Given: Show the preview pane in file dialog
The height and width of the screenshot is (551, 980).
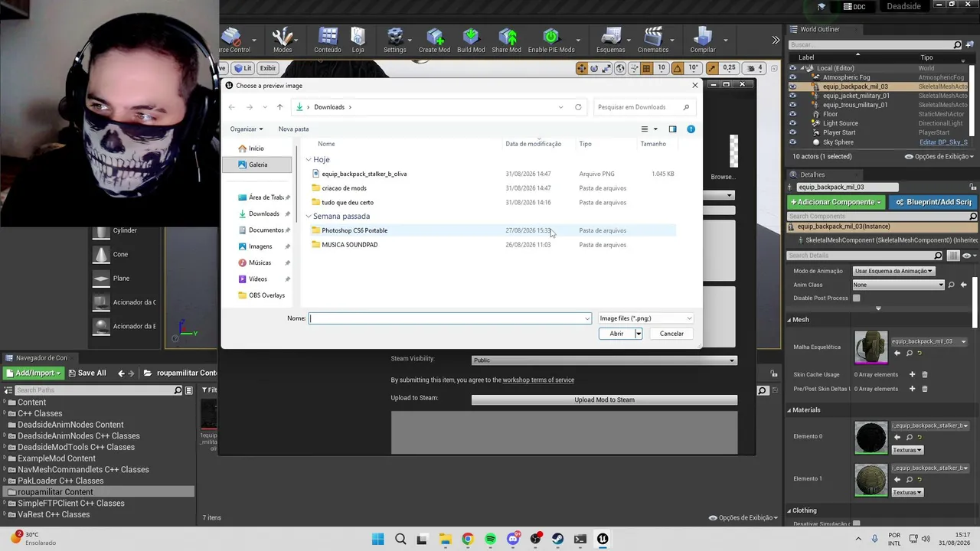Looking at the screenshot, I should pyautogui.click(x=672, y=129).
